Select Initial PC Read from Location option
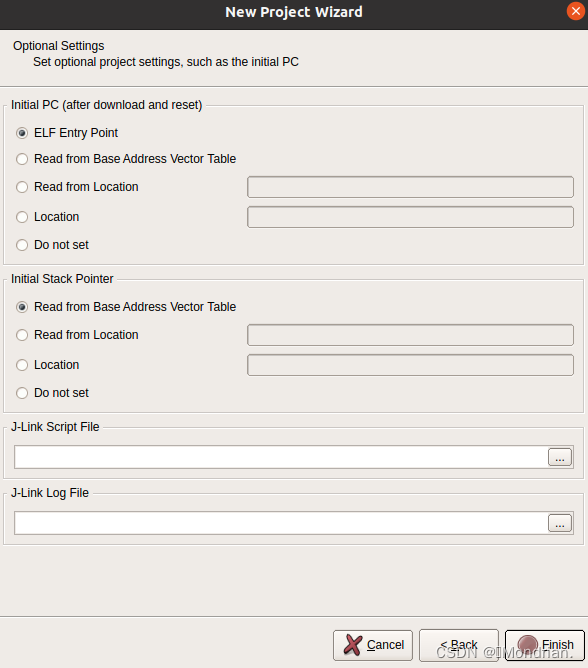Screen dimensions: 588x668 coord(22,187)
